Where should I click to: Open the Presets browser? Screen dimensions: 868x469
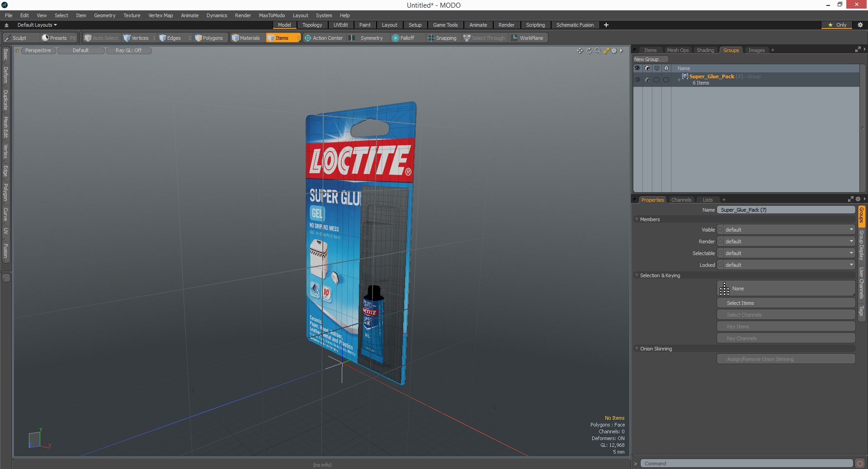coord(59,38)
